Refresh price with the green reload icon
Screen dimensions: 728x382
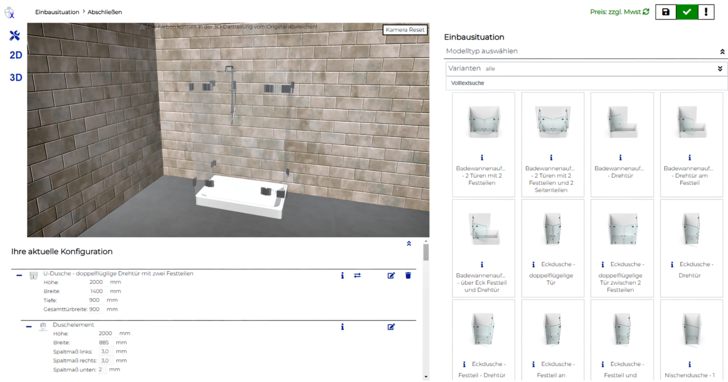[646, 12]
